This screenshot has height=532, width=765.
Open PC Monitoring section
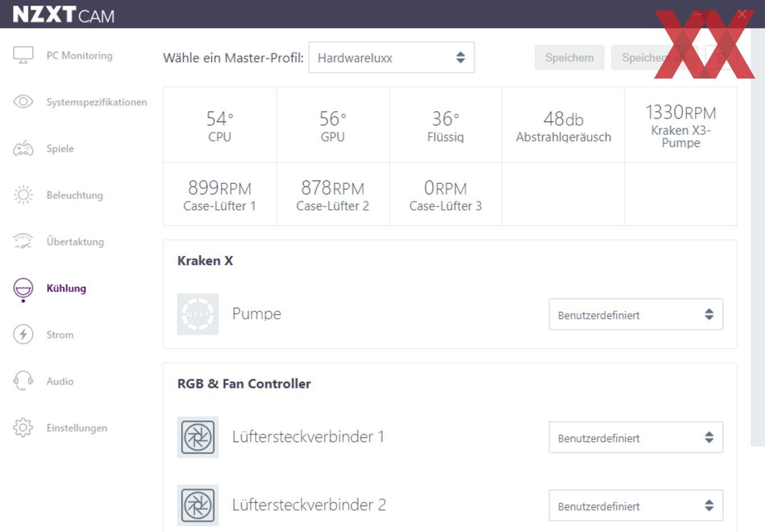pyautogui.click(x=79, y=56)
